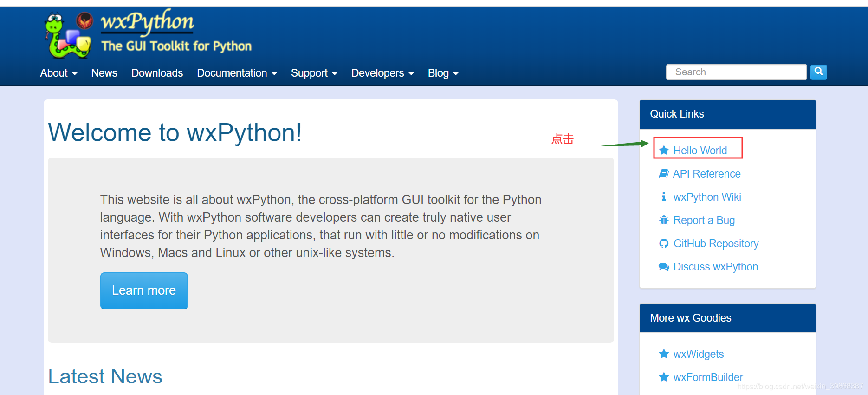Open the Downloads page

(x=157, y=73)
